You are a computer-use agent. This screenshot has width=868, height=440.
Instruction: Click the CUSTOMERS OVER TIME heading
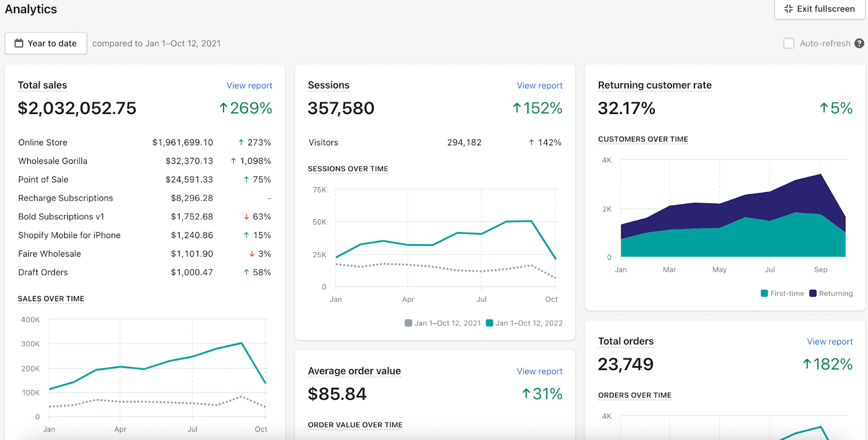[643, 139]
